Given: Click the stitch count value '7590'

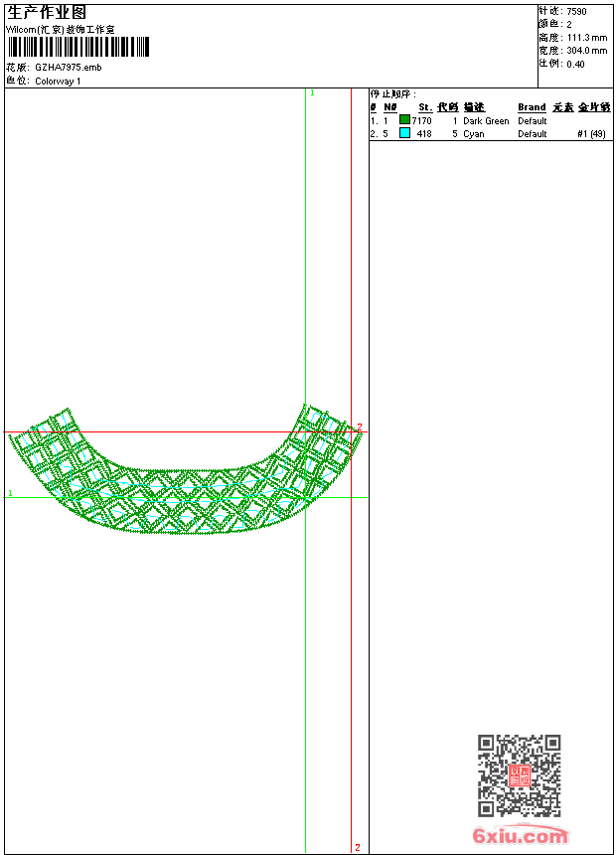Looking at the screenshot, I should click(x=576, y=12).
